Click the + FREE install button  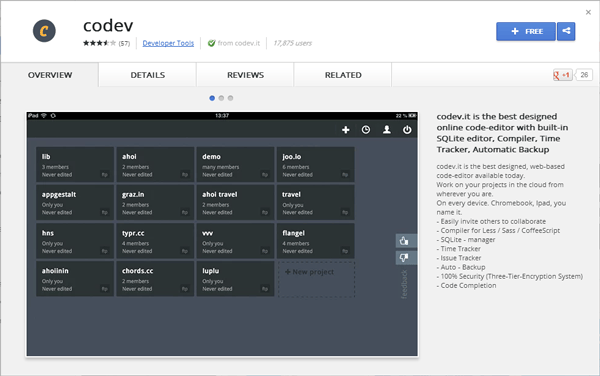526,31
